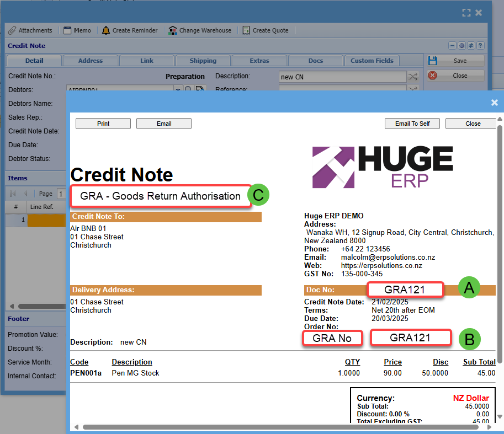Click the preview vertical scrollbar
Viewport: 504px width, 434px height.
(x=500, y=243)
